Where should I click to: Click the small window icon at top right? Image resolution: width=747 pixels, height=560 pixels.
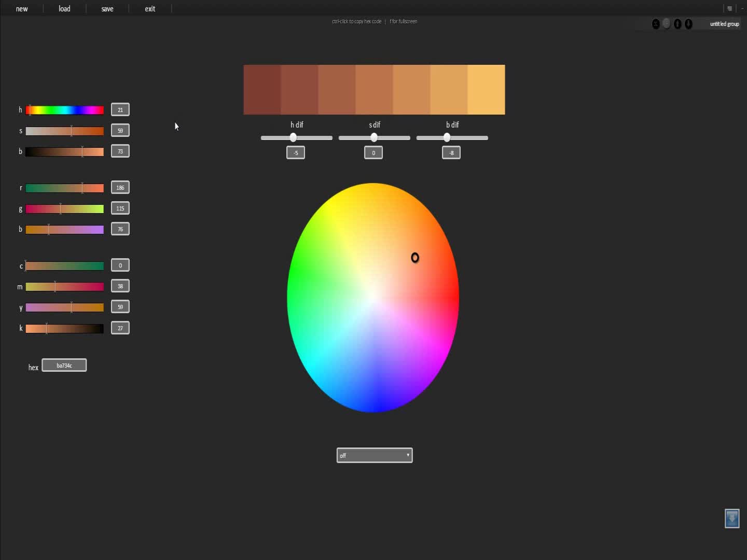[x=729, y=8]
